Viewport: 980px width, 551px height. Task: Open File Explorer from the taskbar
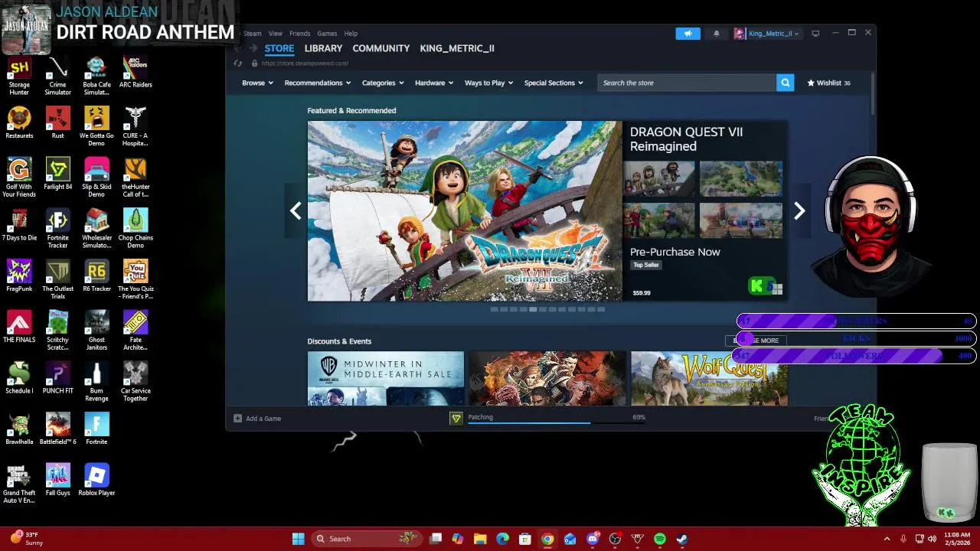click(x=480, y=539)
